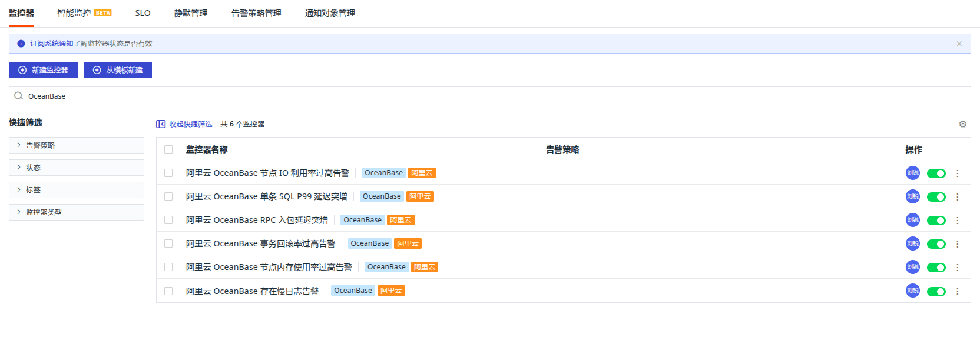Expand 监控器类型 quick filter
The image size is (980, 347).
click(x=77, y=212)
